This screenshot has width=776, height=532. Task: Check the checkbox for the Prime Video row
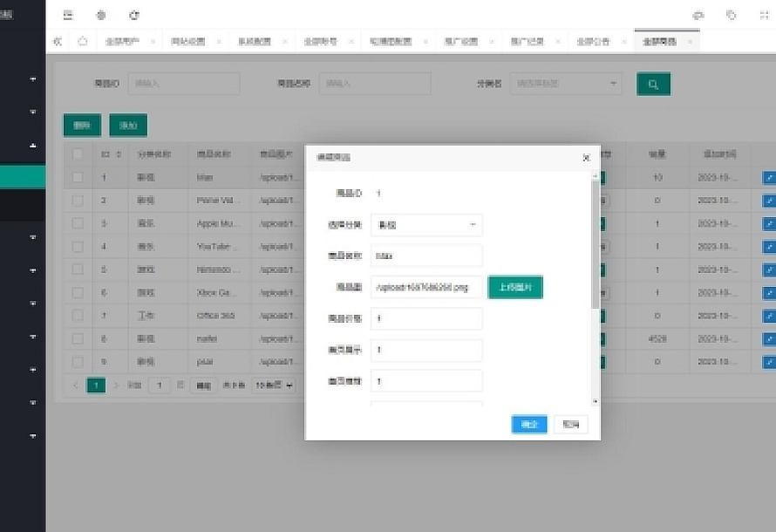(78, 200)
